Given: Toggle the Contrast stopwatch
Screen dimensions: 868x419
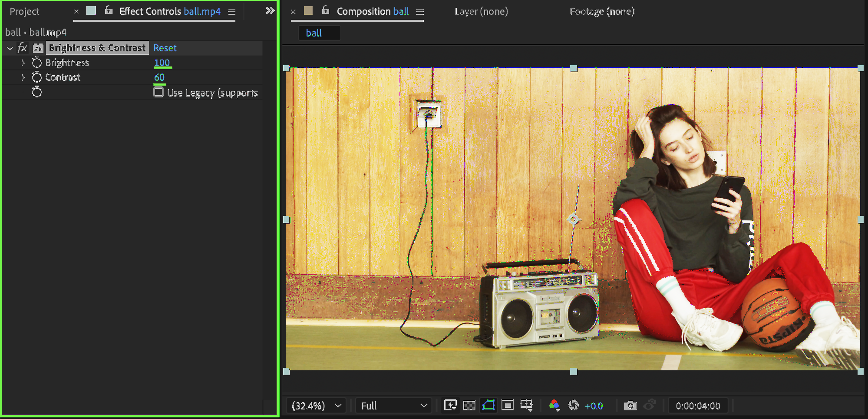Looking at the screenshot, I should tap(37, 77).
